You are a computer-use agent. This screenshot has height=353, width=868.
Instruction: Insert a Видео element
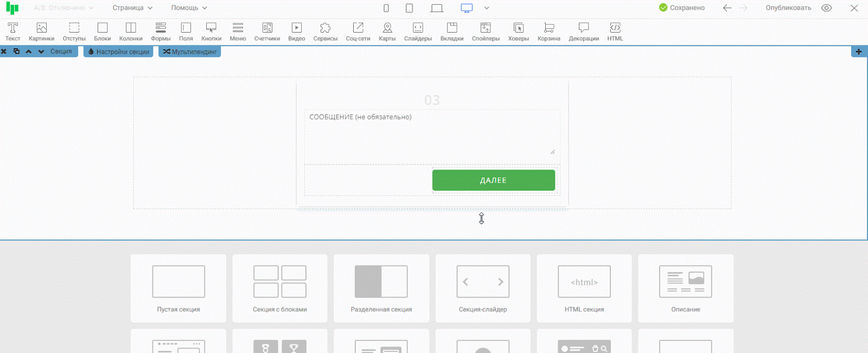296,31
